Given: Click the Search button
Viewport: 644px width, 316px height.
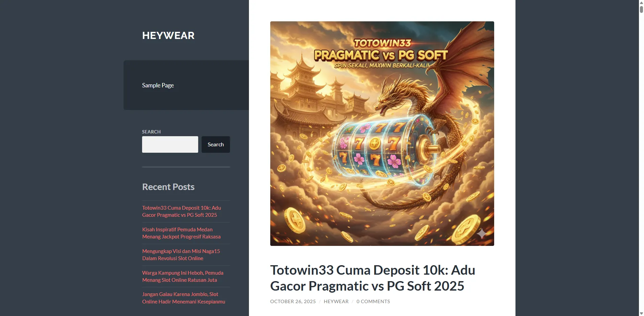Looking at the screenshot, I should pos(216,144).
